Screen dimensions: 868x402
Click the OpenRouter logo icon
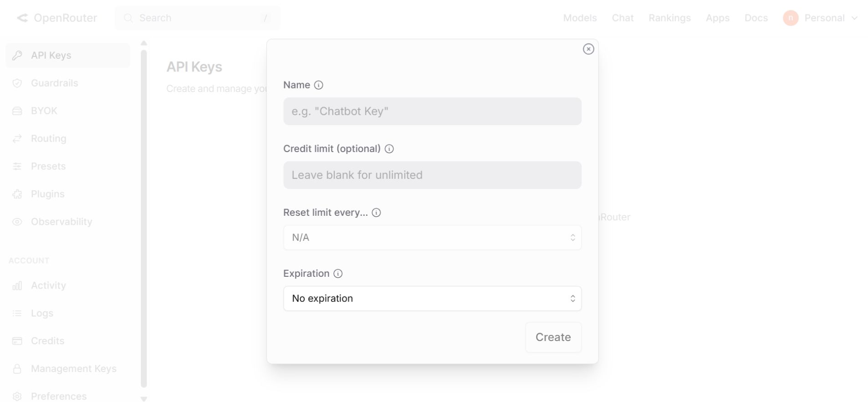pos(22,18)
